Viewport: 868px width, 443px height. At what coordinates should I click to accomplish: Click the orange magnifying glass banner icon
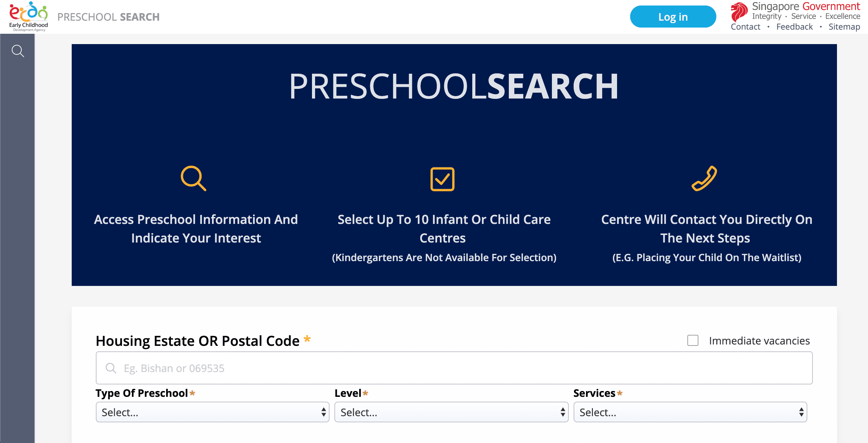tap(193, 178)
